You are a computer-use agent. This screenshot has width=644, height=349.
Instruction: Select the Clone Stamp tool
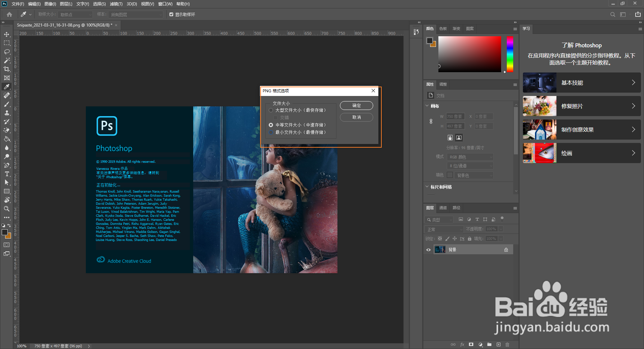tap(7, 113)
